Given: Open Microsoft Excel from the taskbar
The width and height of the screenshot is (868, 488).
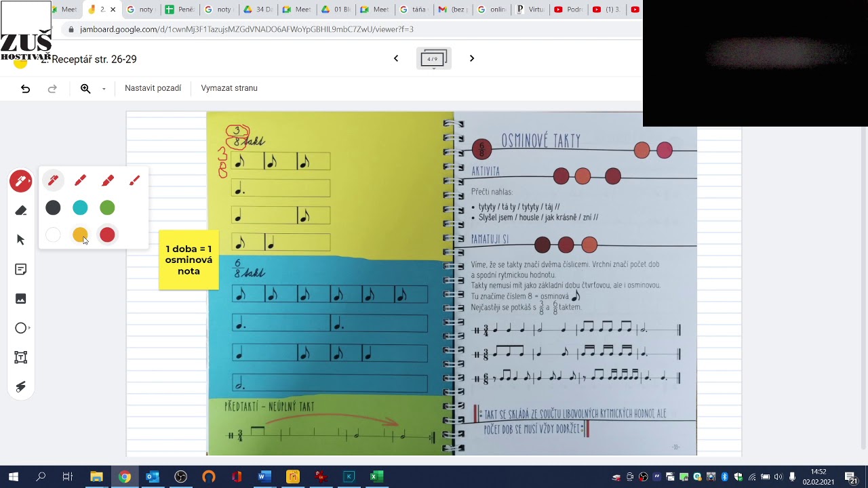Looking at the screenshot, I should (377, 477).
